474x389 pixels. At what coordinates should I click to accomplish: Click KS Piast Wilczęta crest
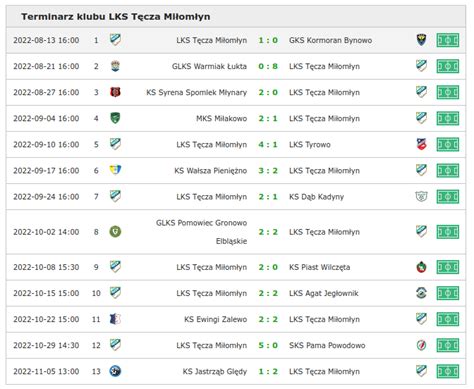point(422,267)
